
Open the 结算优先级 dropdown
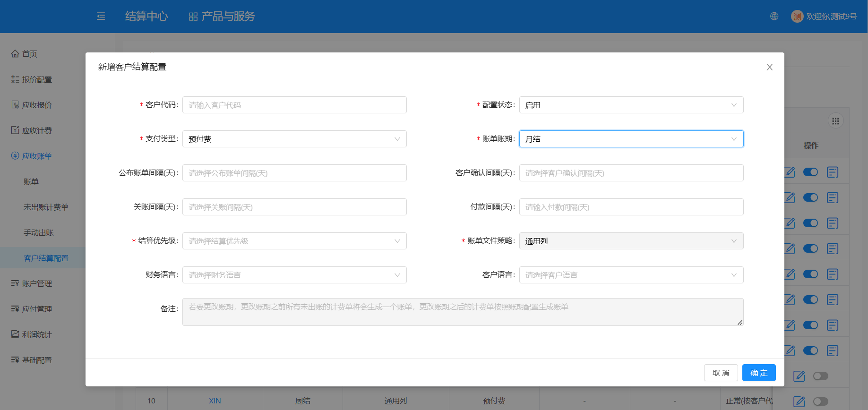pos(294,241)
